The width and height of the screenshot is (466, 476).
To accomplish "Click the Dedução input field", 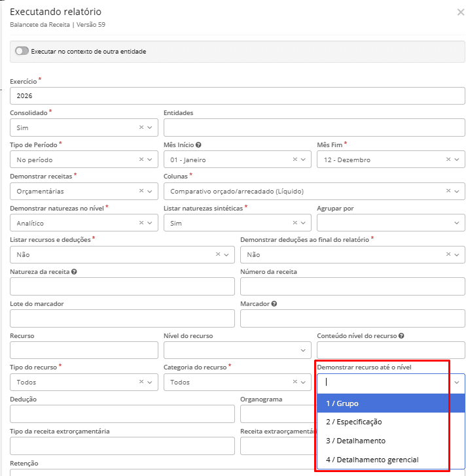I will (122, 414).
